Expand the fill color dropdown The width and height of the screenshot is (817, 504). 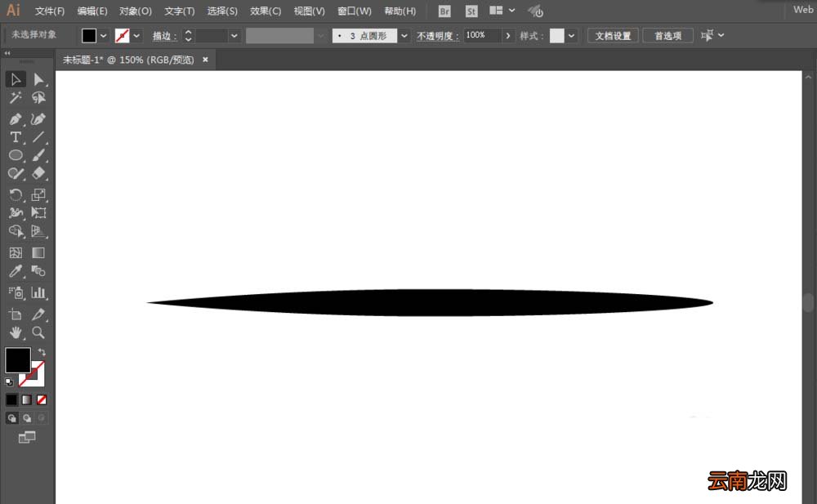pyautogui.click(x=103, y=36)
